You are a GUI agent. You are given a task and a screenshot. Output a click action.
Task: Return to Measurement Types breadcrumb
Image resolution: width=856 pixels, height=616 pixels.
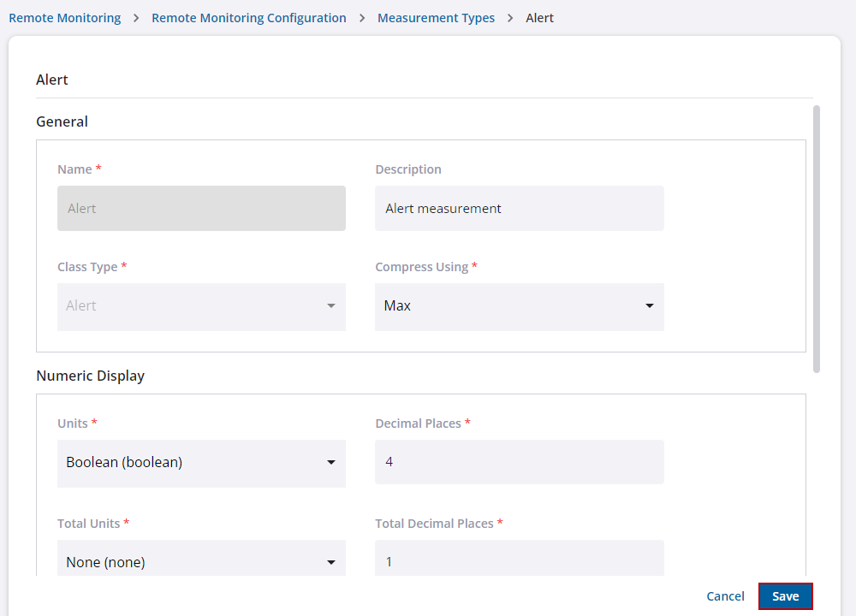point(436,18)
